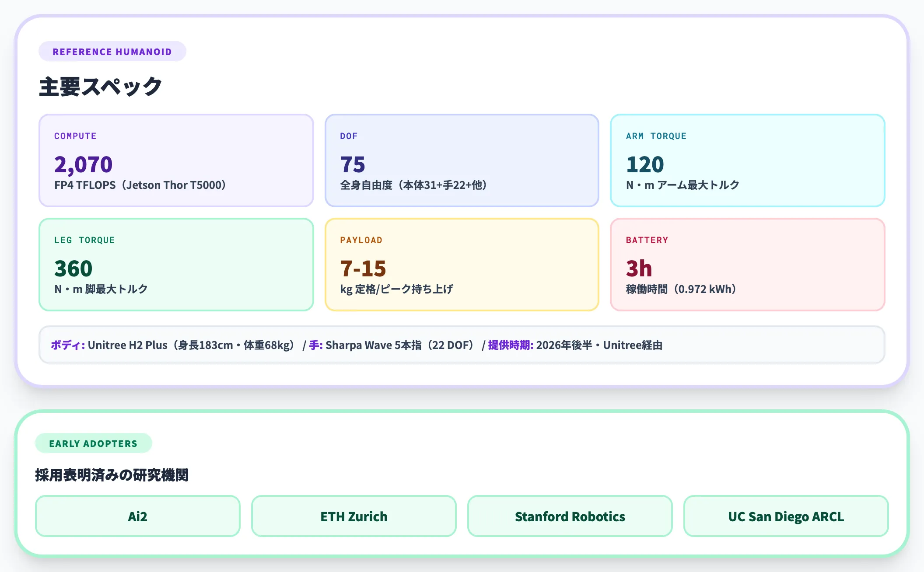Screen dimensions: 924x572
Task: Open the DOF 75 spec card
Action: (462, 160)
